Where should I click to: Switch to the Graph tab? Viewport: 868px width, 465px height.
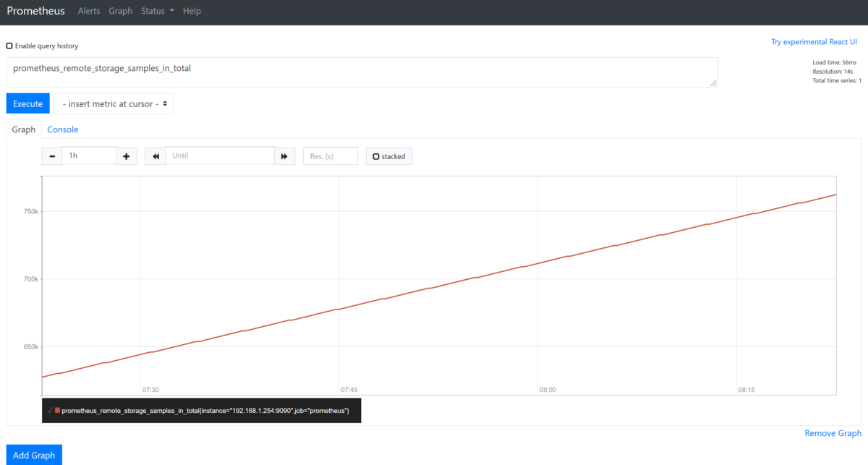pos(24,129)
